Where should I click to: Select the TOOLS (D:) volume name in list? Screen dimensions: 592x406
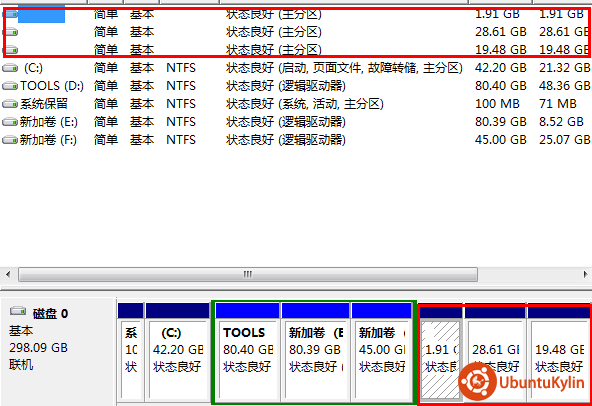coord(52,86)
